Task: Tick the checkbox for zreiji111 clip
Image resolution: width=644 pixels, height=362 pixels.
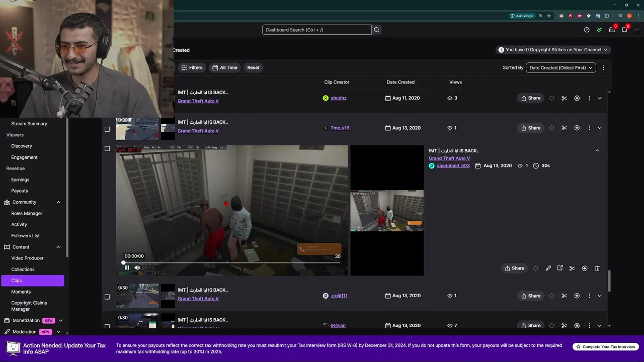Action: click(x=107, y=297)
